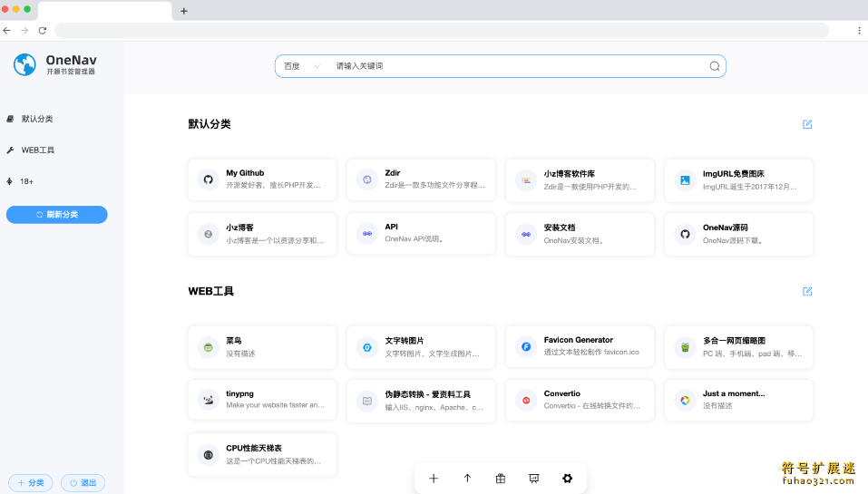Click the ImgURL免费图床 image icon
This screenshot has height=494, width=868.
coord(685,180)
